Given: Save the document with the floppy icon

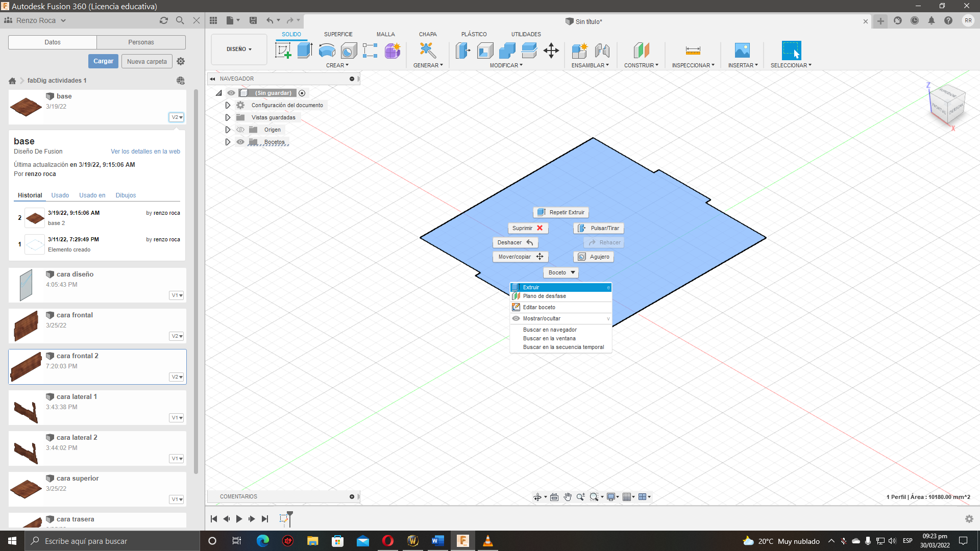Looking at the screenshot, I should pos(253,20).
